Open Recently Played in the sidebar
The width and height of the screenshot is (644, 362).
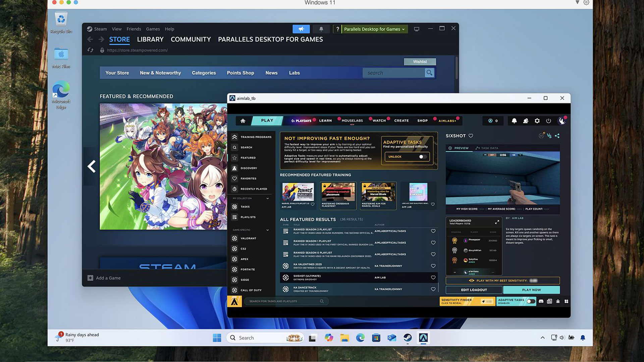(x=250, y=189)
